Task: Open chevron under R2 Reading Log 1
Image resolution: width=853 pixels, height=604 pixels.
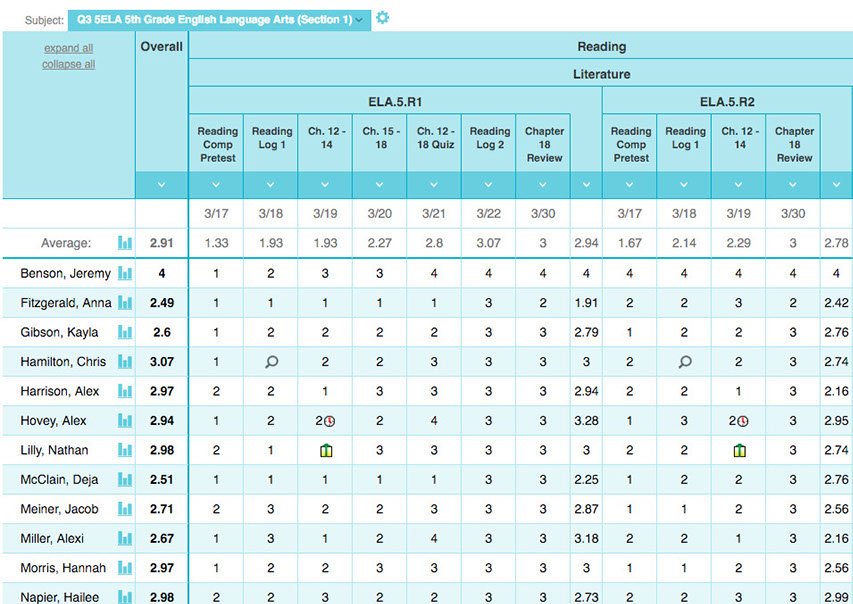Action: [x=684, y=185]
